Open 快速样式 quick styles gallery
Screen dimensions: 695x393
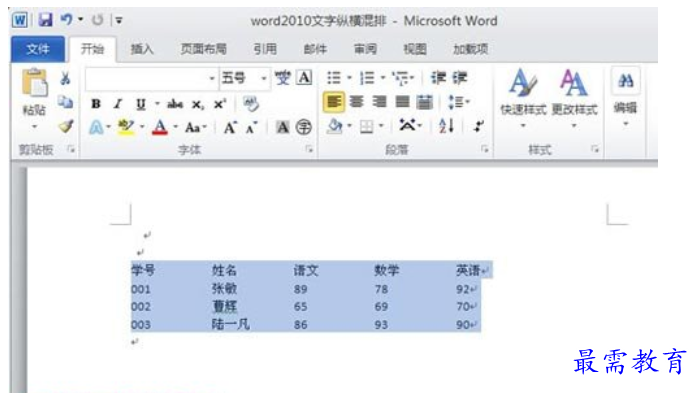point(523,98)
